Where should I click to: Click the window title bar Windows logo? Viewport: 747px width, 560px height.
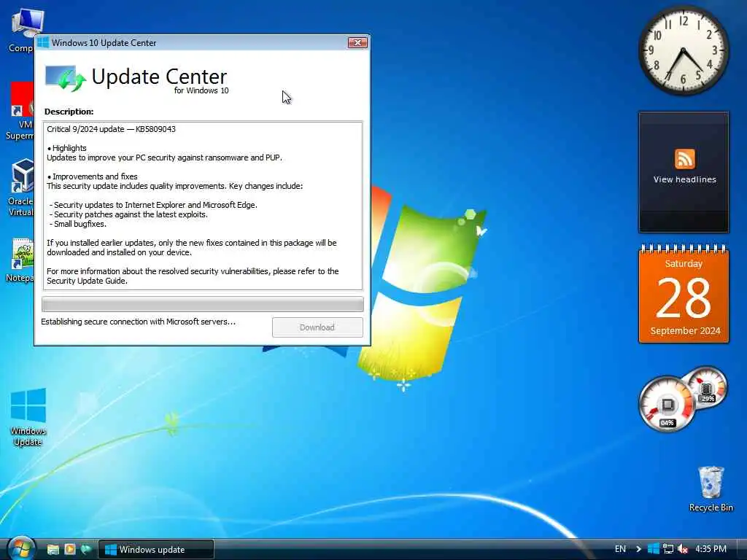tap(43, 42)
